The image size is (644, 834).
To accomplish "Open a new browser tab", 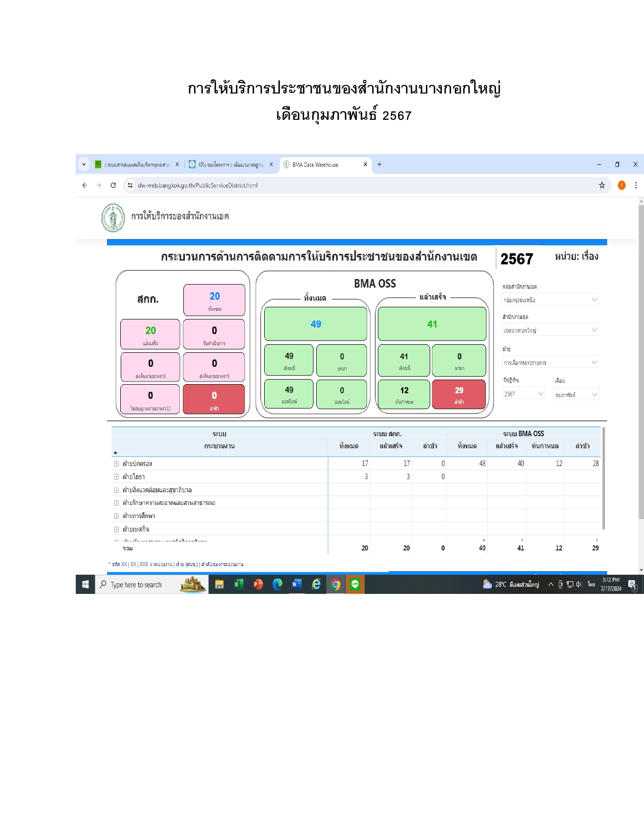I will click(x=379, y=164).
